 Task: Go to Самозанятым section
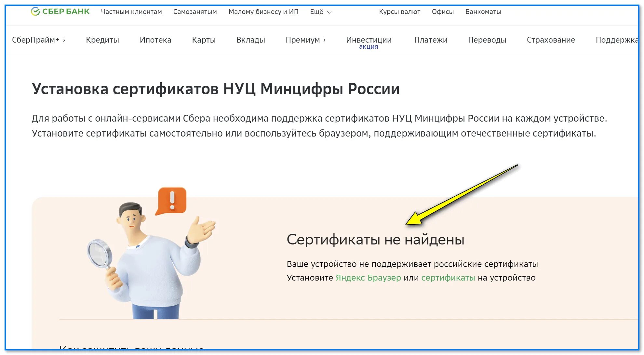click(195, 12)
